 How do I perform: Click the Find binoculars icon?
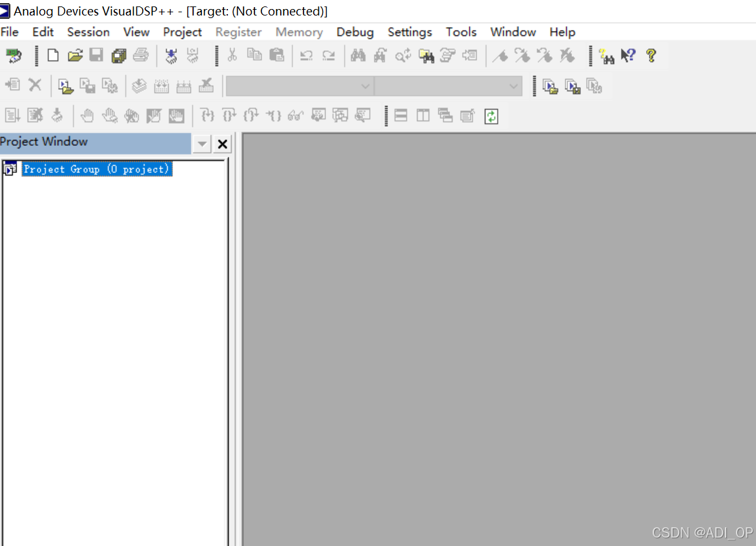click(358, 56)
